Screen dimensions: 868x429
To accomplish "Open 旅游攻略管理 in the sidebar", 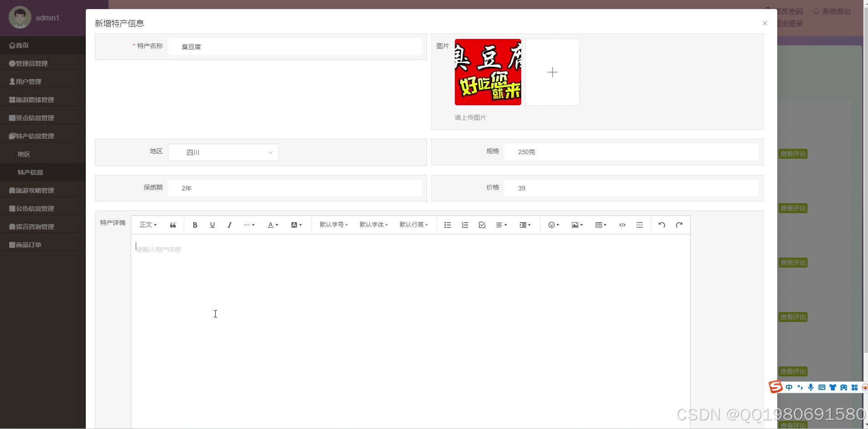I will [x=43, y=190].
